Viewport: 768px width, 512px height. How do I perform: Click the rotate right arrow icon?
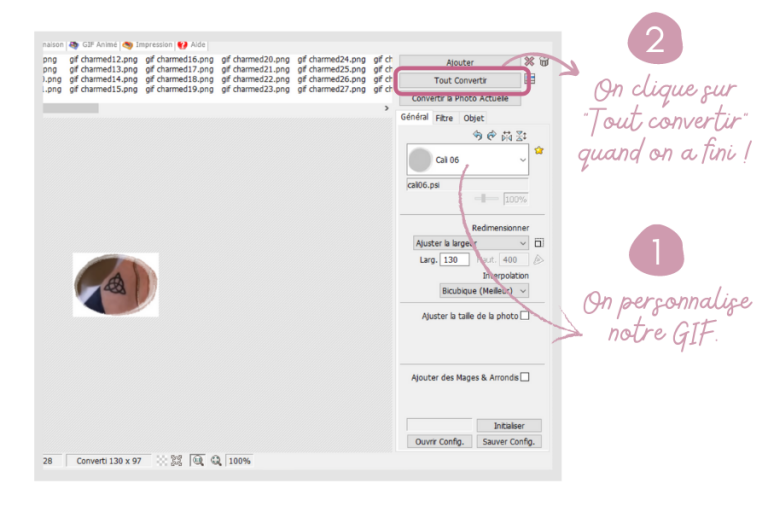(491, 135)
